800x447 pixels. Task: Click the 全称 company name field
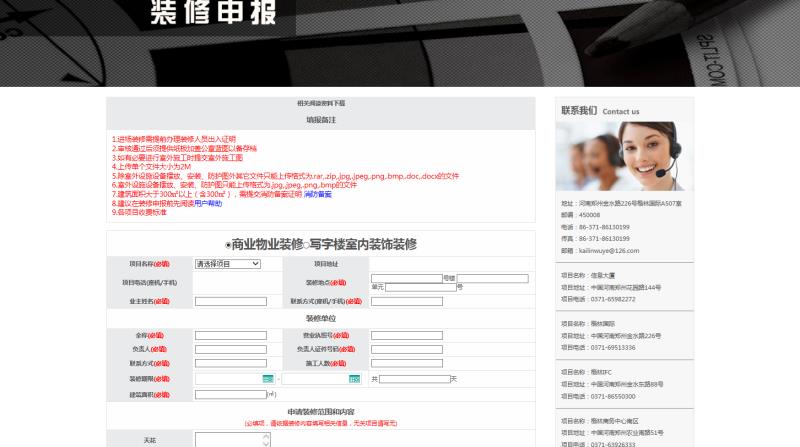(x=230, y=336)
